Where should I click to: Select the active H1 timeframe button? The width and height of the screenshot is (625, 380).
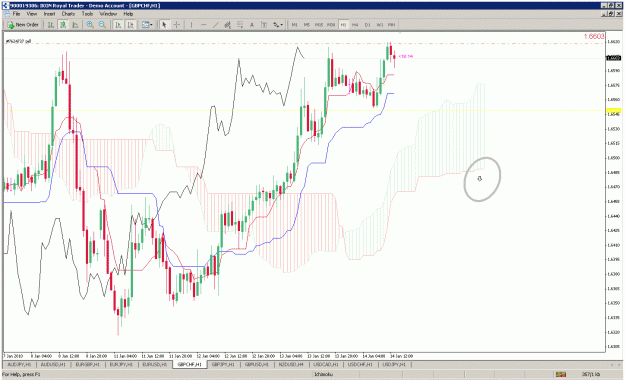[x=343, y=25]
